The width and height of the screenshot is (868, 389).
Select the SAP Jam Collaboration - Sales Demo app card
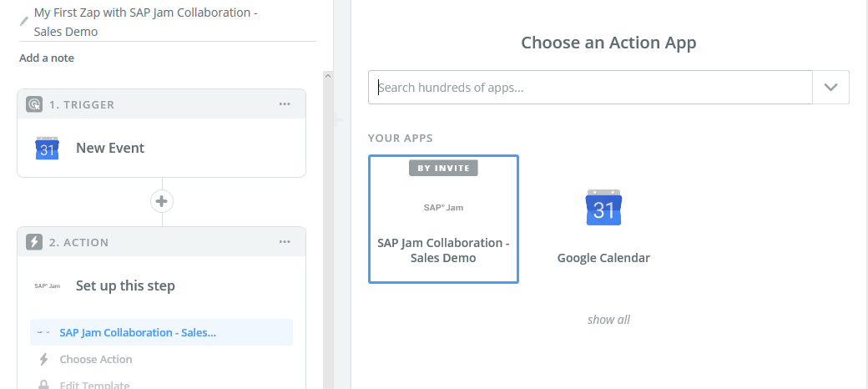click(443, 219)
